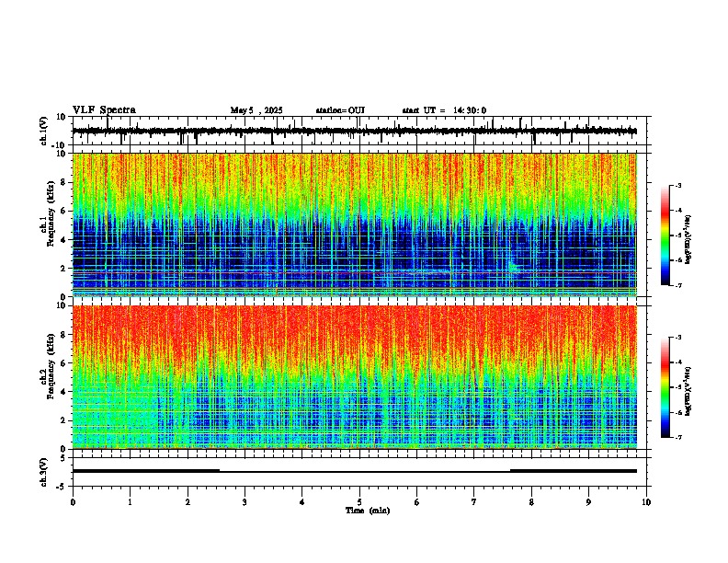Click the "8" kHz tick of ch.1 spectrogram
This screenshot has height=563, width=728.
pos(63,182)
